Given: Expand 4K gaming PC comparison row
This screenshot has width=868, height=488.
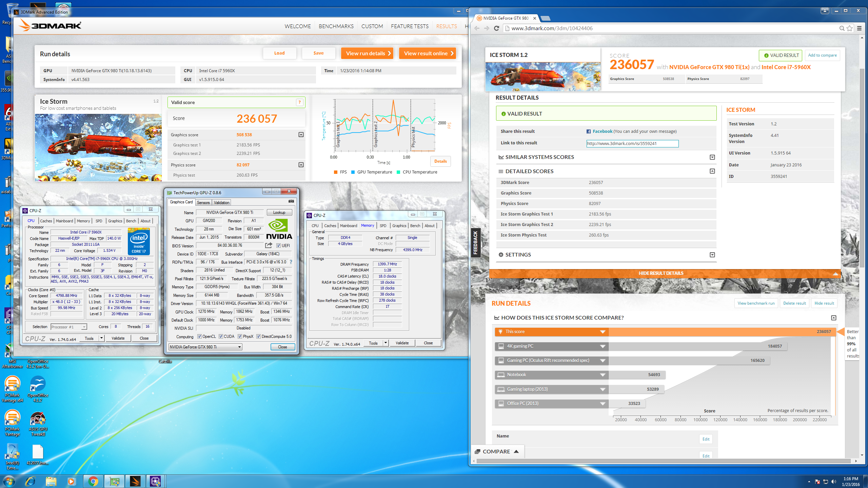Looking at the screenshot, I should click(x=603, y=346).
